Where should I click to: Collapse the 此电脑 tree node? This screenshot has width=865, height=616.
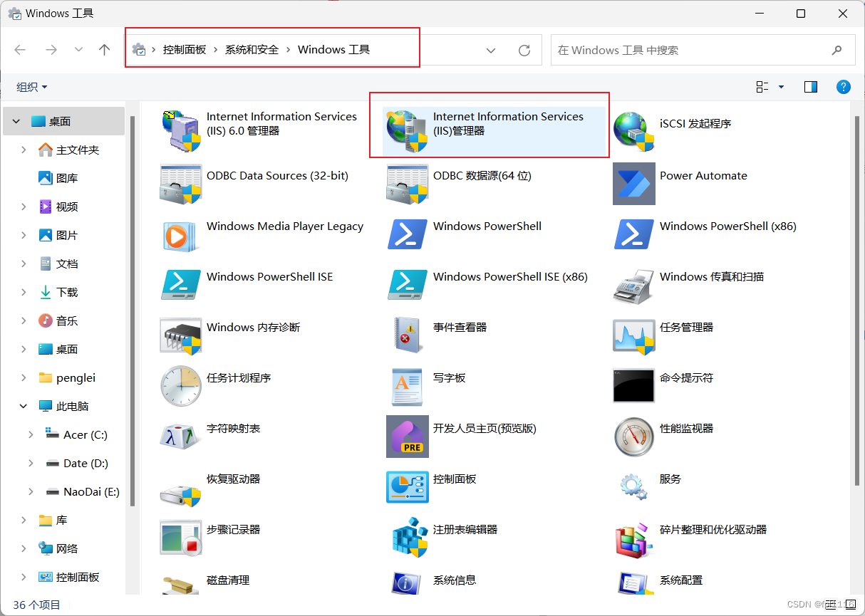24,406
